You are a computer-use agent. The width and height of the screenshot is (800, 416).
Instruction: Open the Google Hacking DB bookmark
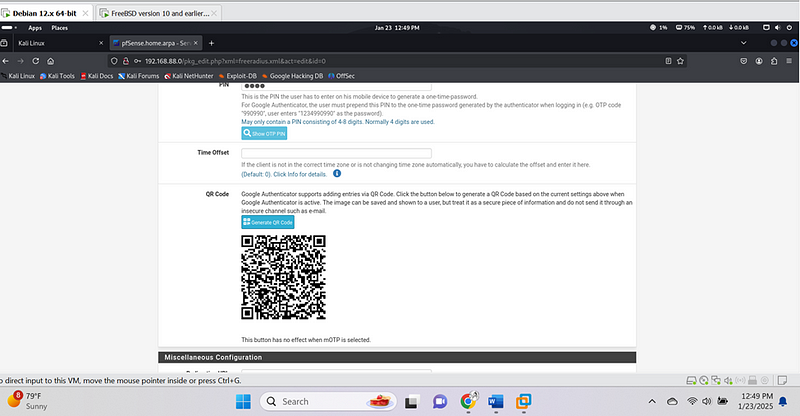[x=292, y=76]
